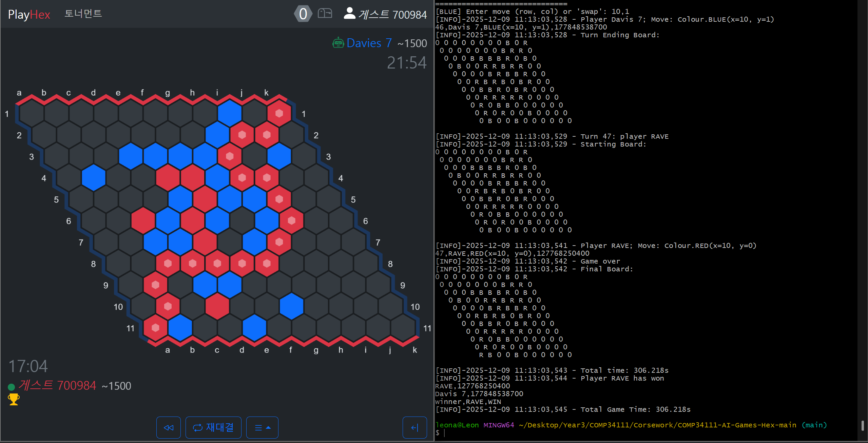The image size is (868, 443).
Task: Click the empty hexagon at cell a1
Action: click(x=32, y=113)
